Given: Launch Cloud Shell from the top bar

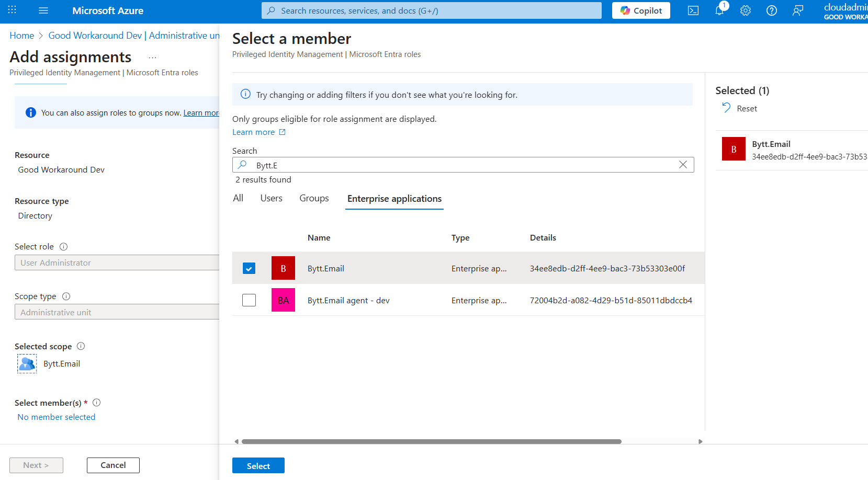Looking at the screenshot, I should coord(693,10).
